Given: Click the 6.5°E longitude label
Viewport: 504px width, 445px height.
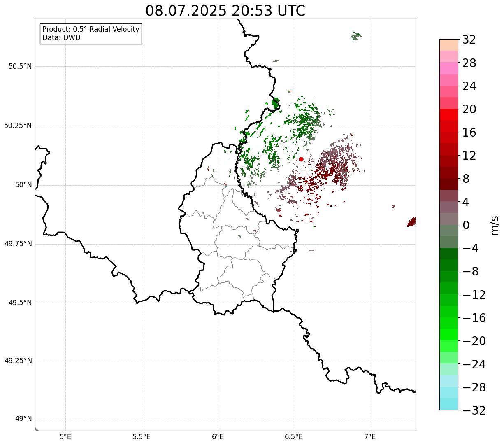Looking at the screenshot, I should (x=294, y=436).
